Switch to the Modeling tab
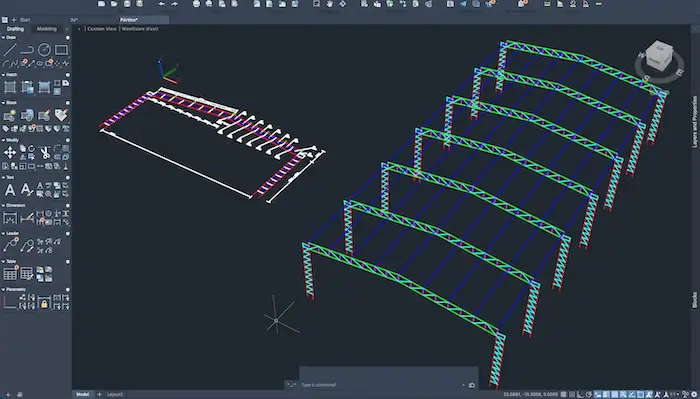Screen dimensions: 700x399 point(47,29)
